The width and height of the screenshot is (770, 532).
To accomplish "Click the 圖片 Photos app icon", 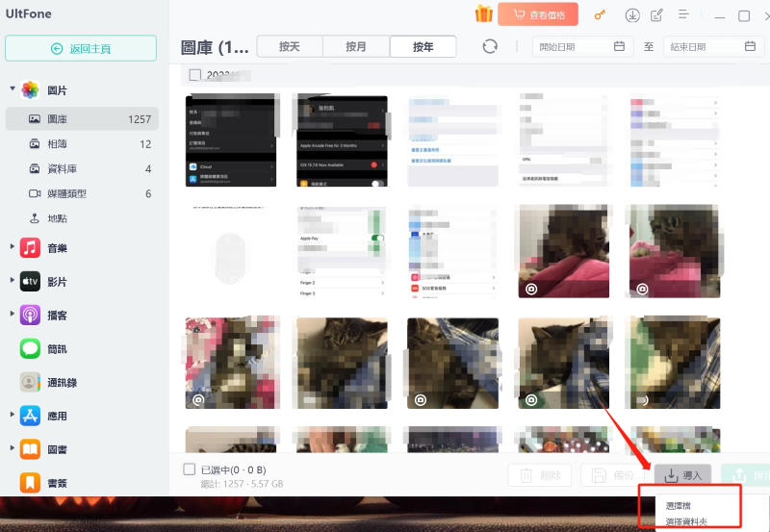I will [30, 90].
